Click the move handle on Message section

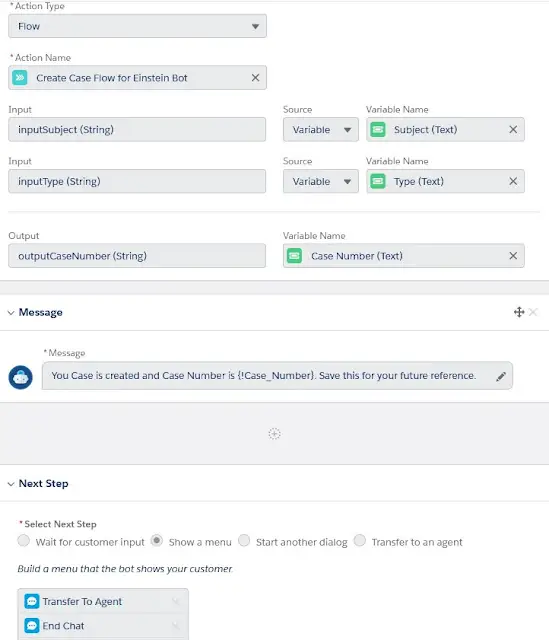tap(519, 312)
